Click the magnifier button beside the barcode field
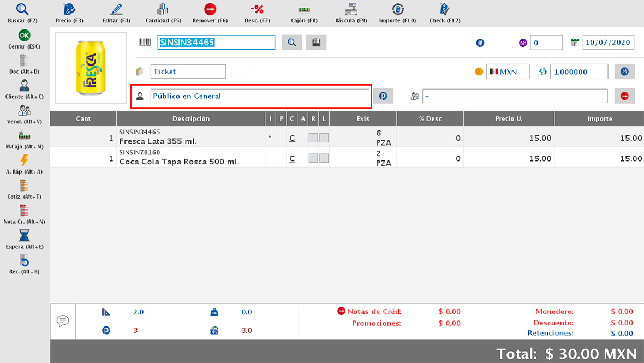This screenshot has height=363, width=644. (291, 43)
